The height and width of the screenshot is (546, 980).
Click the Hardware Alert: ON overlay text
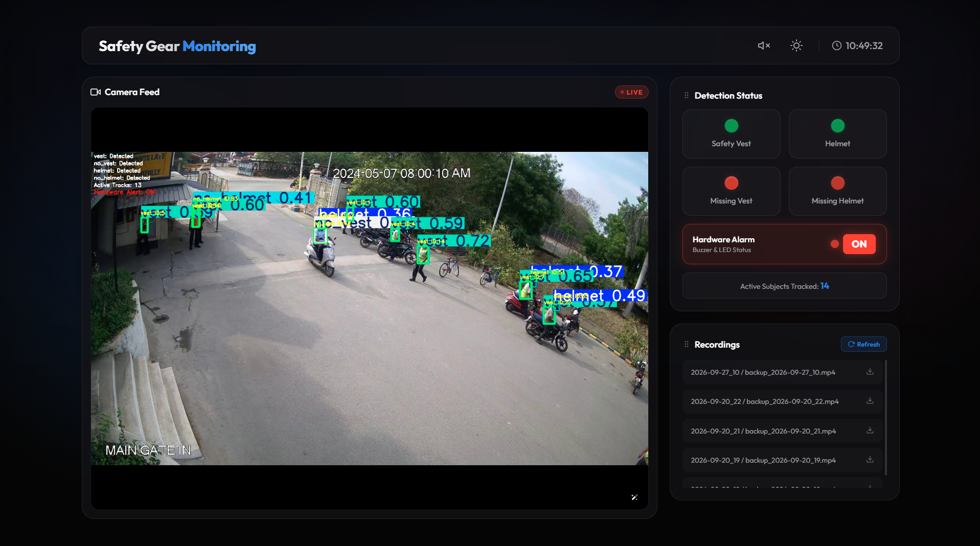point(124,192)
